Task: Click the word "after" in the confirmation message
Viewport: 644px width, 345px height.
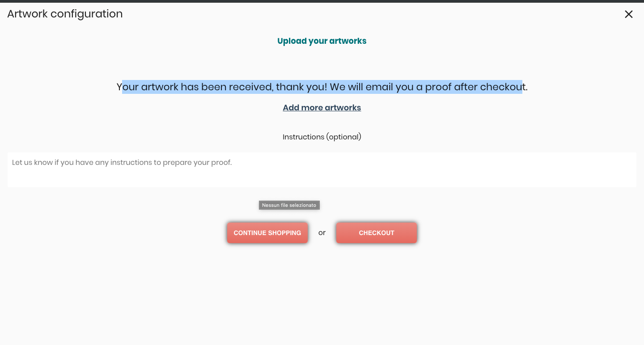Action: click(x=466, y=87)
